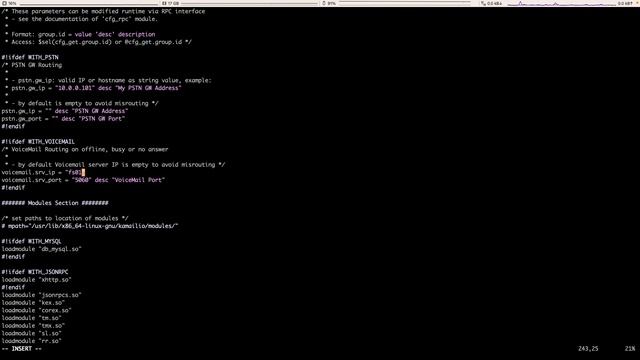This screenshot has width=640, height=360.
Task: Click the '#!endif' below 'loadmodule "db_mysql.so"'
Action: [x=13, y=257]
